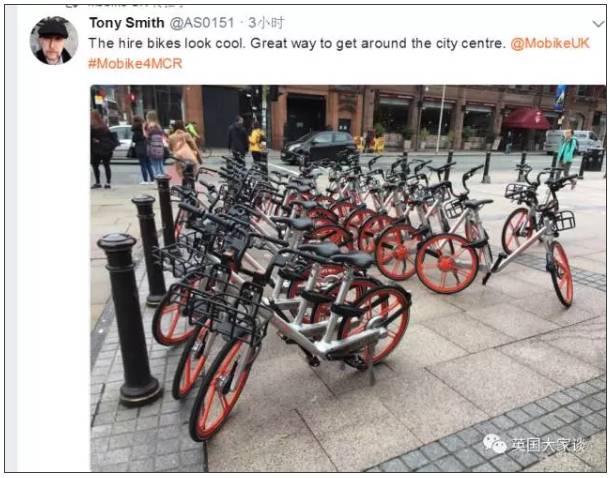Click the person in the yellow jacket
The width and height of the screenshot is (610, 478).
coord(256,142)
